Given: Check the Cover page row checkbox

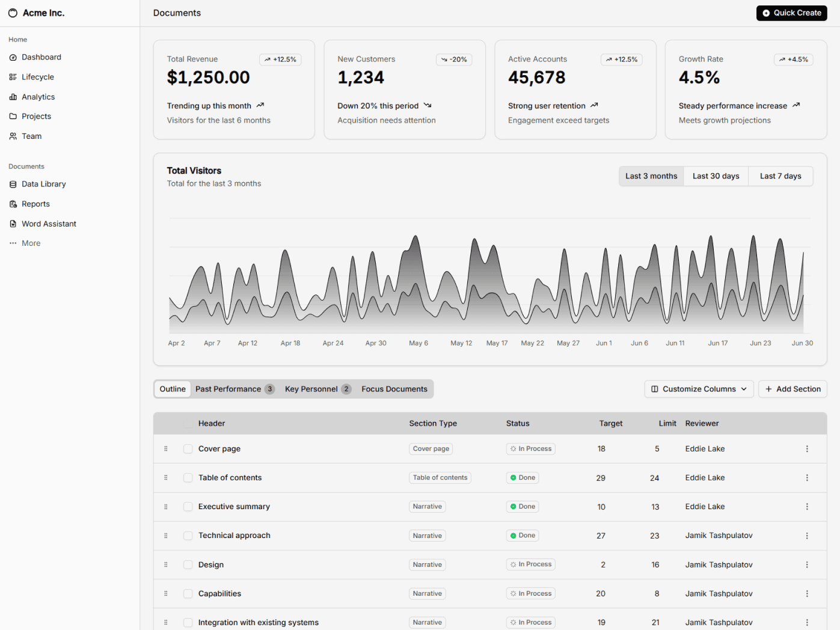Looking at the screenshot, I should (x=188, y=448).
